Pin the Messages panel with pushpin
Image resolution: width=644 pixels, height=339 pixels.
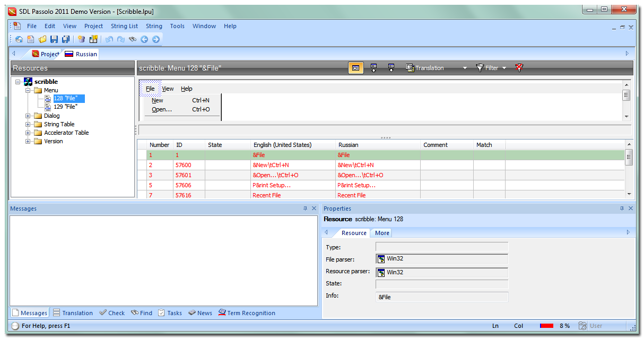tap(305, 208)
